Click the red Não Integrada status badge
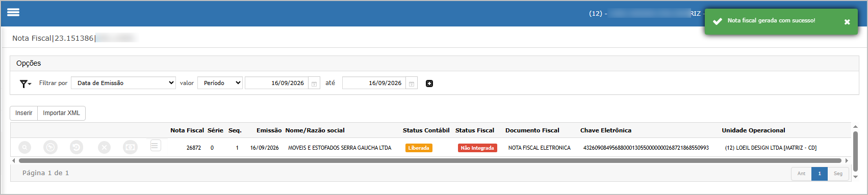Image resolution: width=868 pixels, height=195 pixels. [x=477, y=148]
